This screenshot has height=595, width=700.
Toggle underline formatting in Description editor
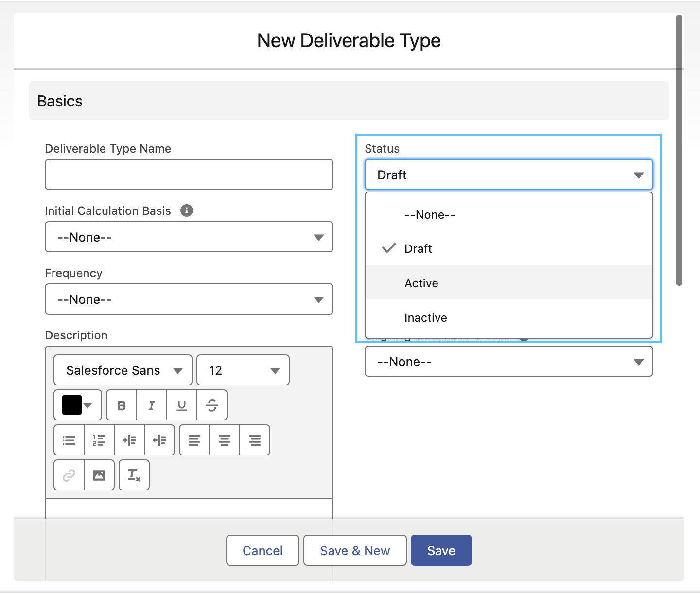[x=182, y=405]
